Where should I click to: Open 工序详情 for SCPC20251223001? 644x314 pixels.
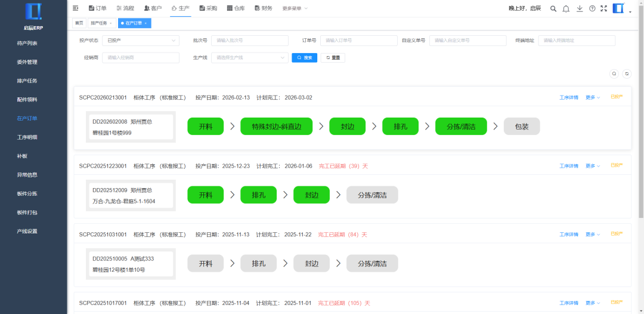[569, 166]
